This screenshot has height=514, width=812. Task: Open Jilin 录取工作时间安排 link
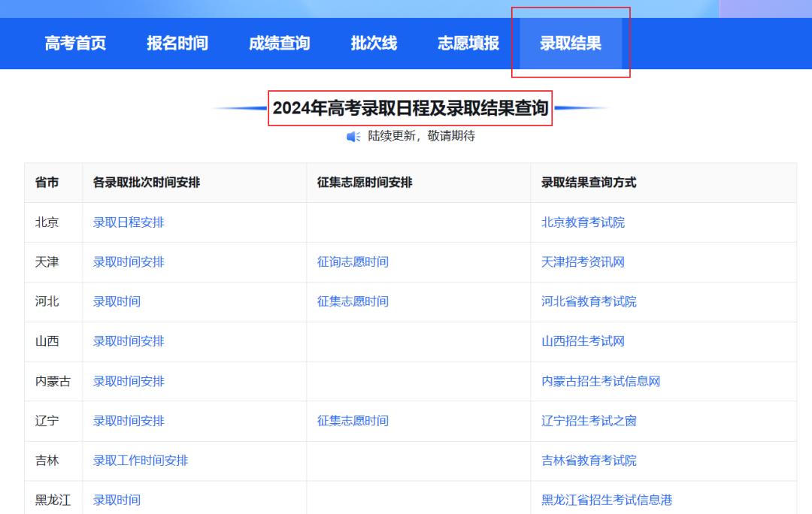pos(141,461)
